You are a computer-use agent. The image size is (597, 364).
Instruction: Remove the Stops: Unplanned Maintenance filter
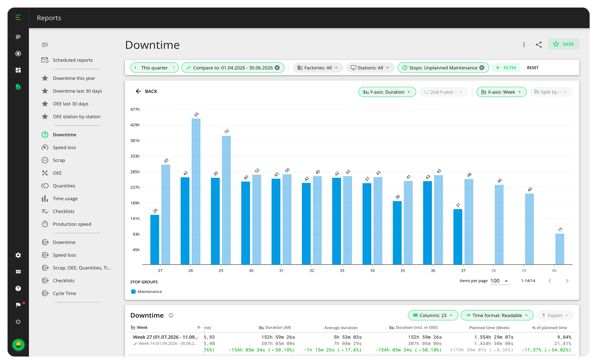(x=482, y=68)
